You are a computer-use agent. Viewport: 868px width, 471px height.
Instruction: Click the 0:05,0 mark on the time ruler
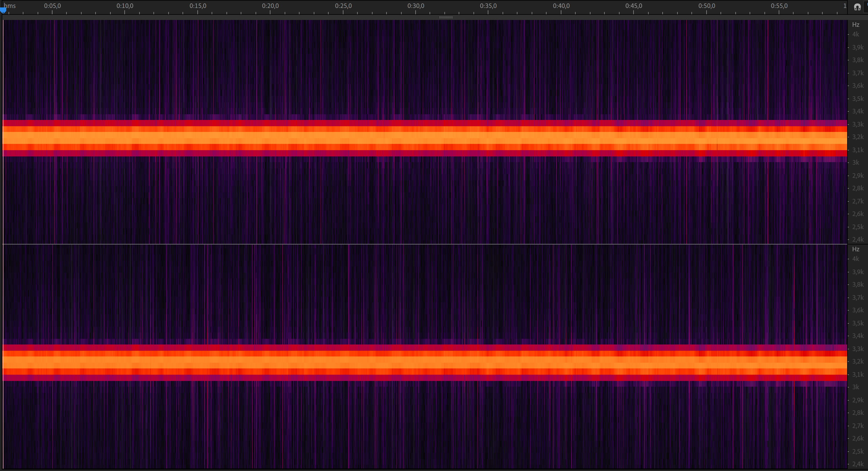[52, 6]
